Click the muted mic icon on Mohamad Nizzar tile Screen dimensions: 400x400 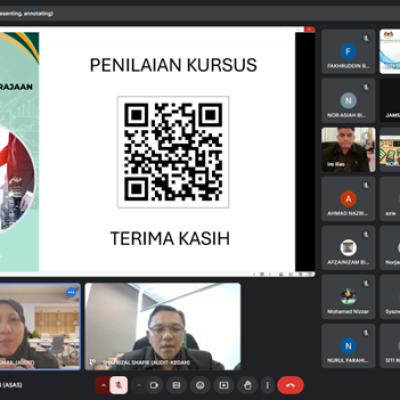coord(366,284)
